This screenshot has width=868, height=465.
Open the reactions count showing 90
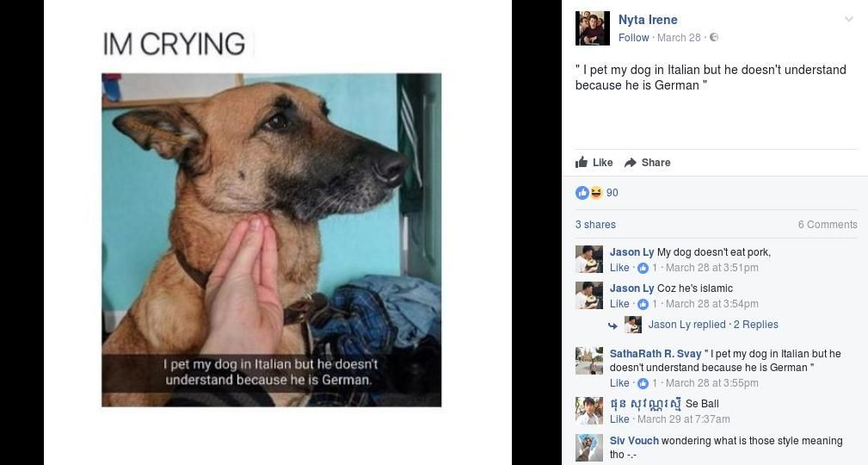[612, 192]
